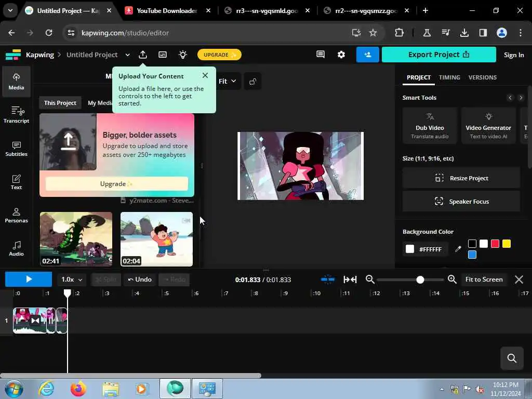This screenshot has height=399, width=532.
Task: Click the timeline search magnifier button
Action: (512, 358)
